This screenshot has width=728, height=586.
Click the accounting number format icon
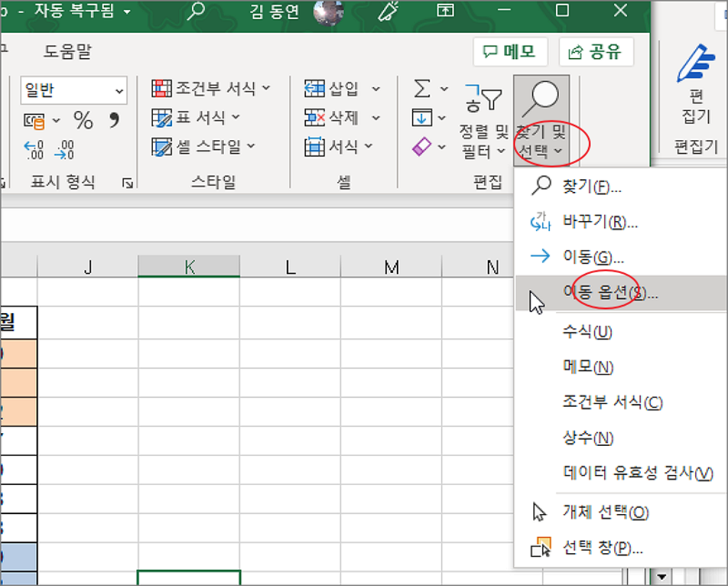pyautogui.click(x=34, y=121)
